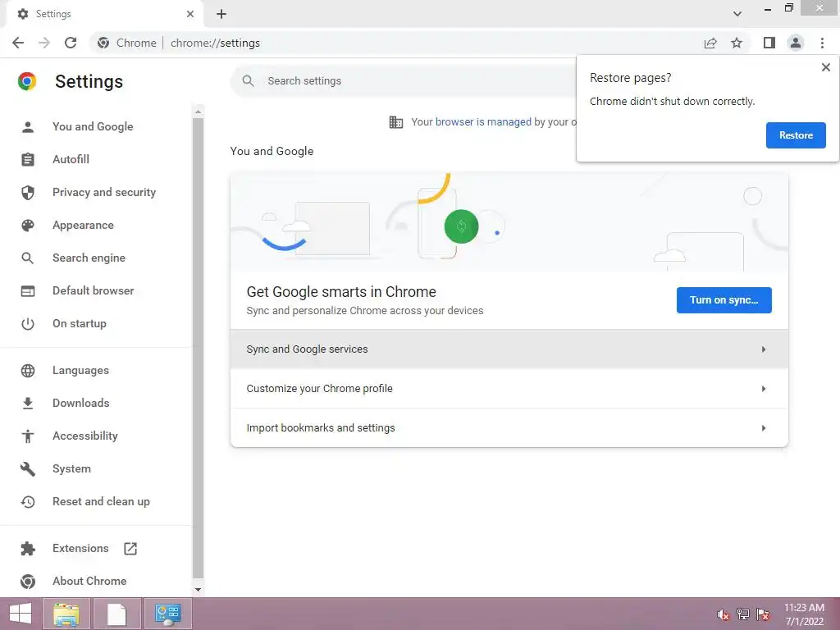Screen dimensions: 840x630
Task: Open the Extensions page
Action: coord(80,549)
